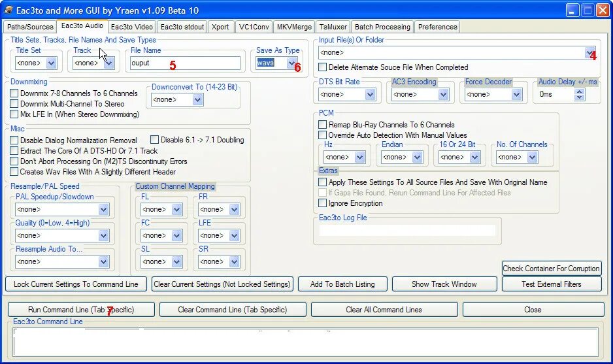Open the PCM Hz dropdown
The image size is (613, 364).
359,157
